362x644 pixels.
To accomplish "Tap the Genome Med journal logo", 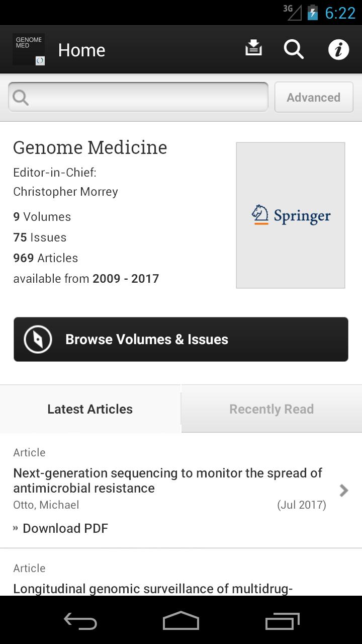I will [28, 49].
